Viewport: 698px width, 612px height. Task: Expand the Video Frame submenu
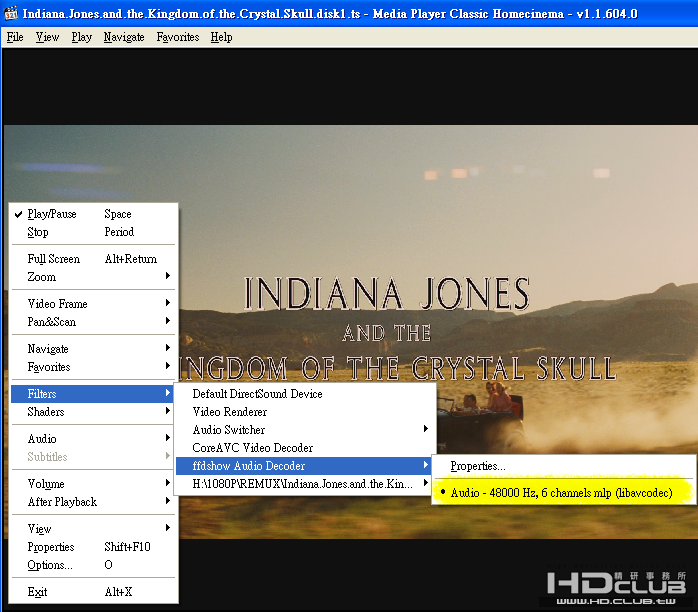[x=93, y=304]
